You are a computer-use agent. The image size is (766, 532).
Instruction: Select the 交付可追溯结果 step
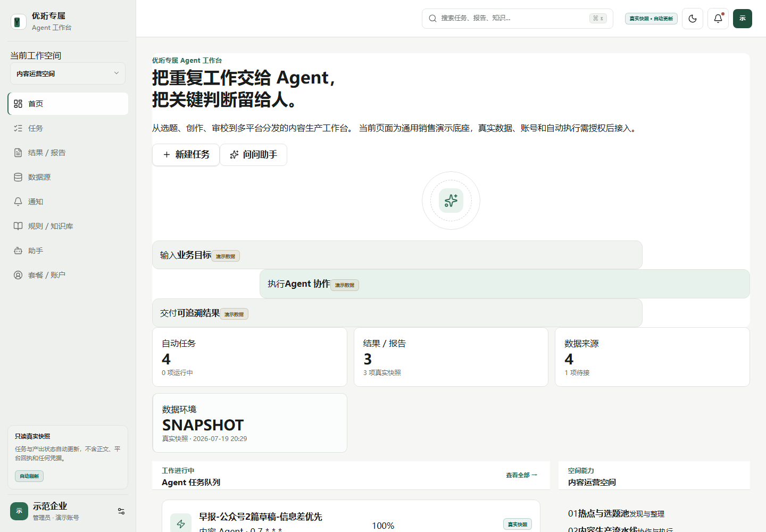click(397, 313)
